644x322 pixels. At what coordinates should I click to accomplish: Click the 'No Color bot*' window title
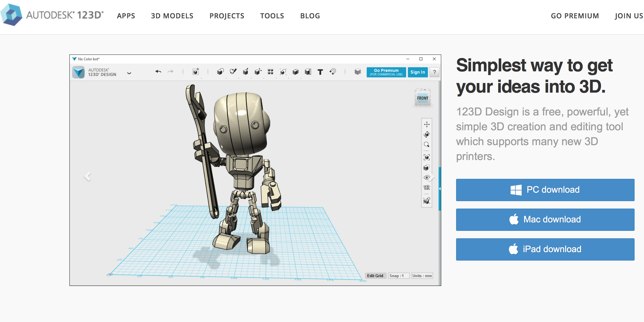click(89, 59)
